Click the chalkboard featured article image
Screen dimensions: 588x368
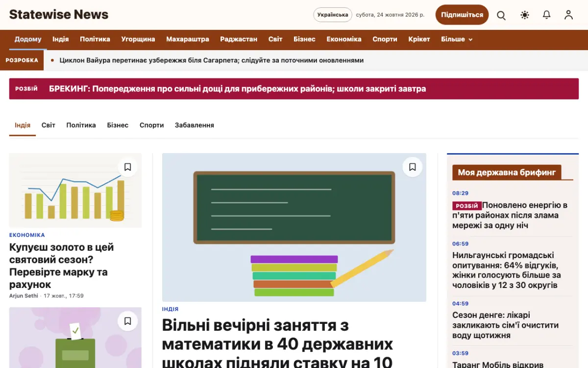click(294, 228)
